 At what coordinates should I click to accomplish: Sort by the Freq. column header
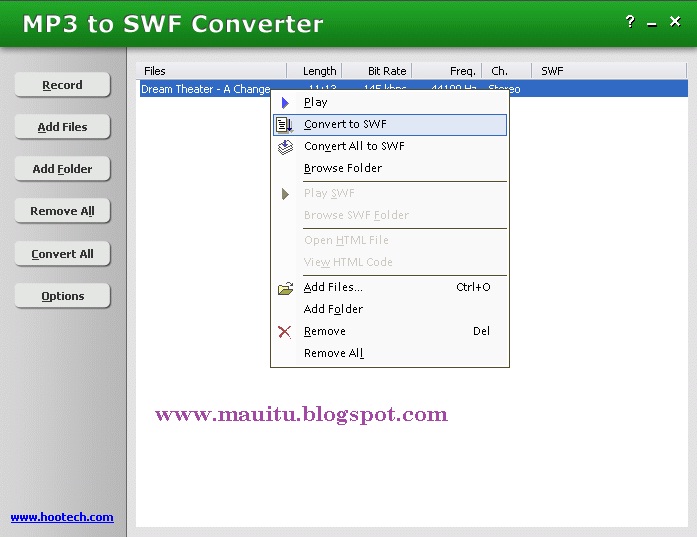pyautogui.click(x=447, y=71)
